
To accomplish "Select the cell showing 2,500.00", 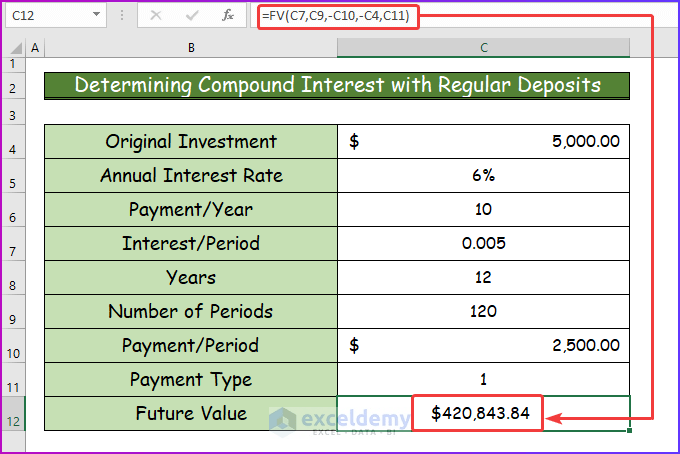I will 484,346.
